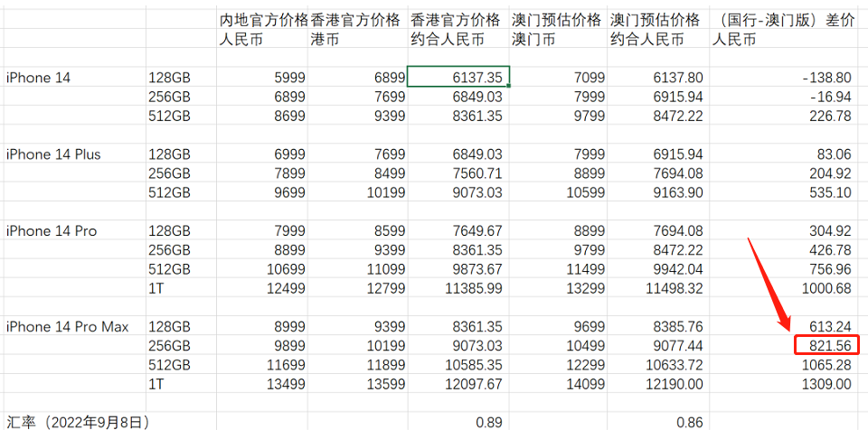
Task: Click the iPhone 14 row label
Action: [x=38, y=78]
